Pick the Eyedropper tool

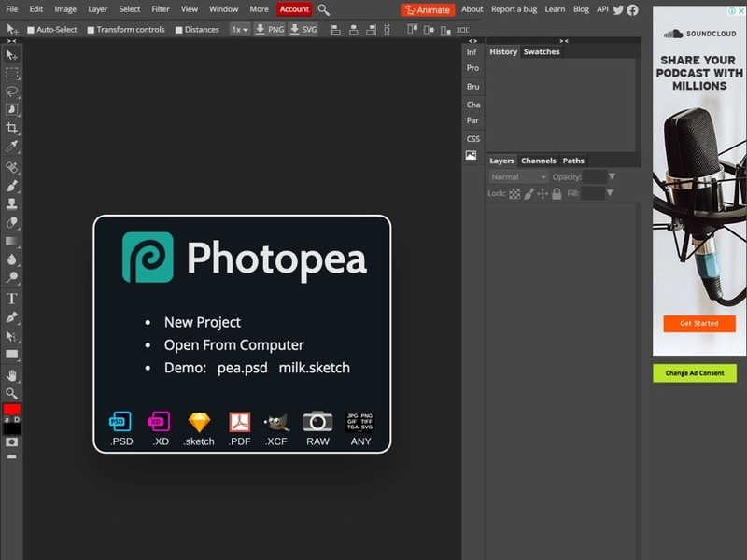pos(11,146)
